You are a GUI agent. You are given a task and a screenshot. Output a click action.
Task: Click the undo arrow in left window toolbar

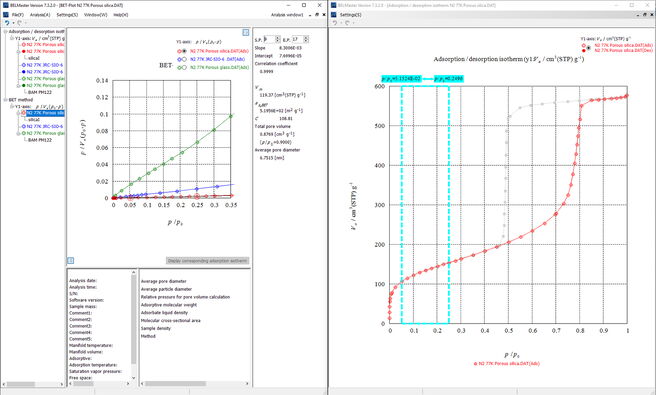(x=7, y=23)
